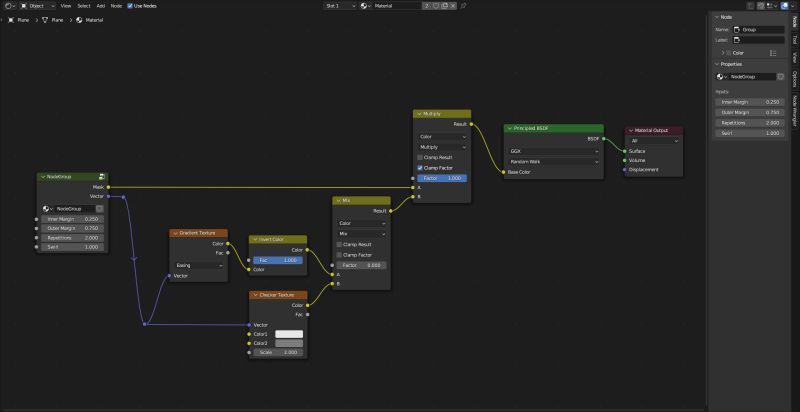Open the Object shader type dropdown
Viewport: 800px width, 412px height.
tap(38, 6)
